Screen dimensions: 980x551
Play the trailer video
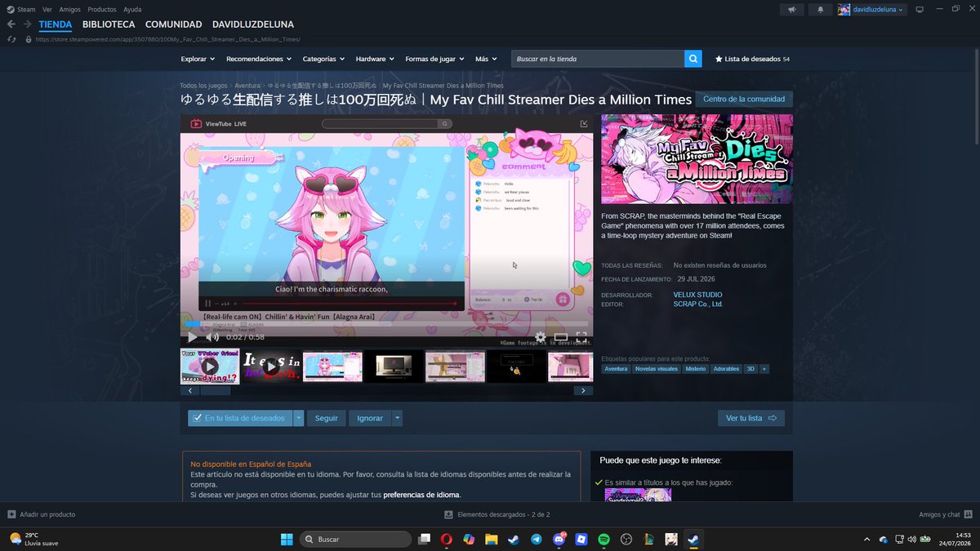192,336
